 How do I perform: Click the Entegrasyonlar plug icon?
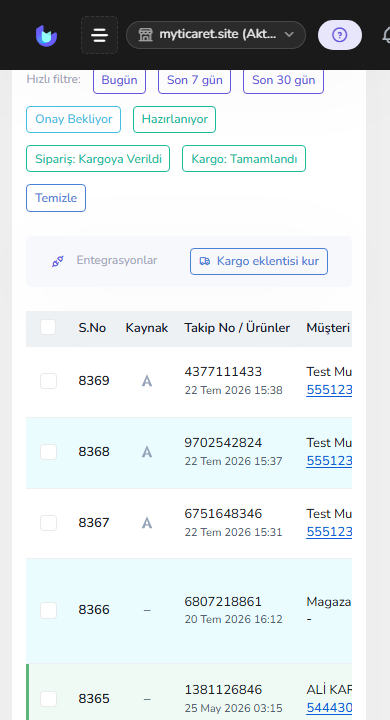(57, 261)
